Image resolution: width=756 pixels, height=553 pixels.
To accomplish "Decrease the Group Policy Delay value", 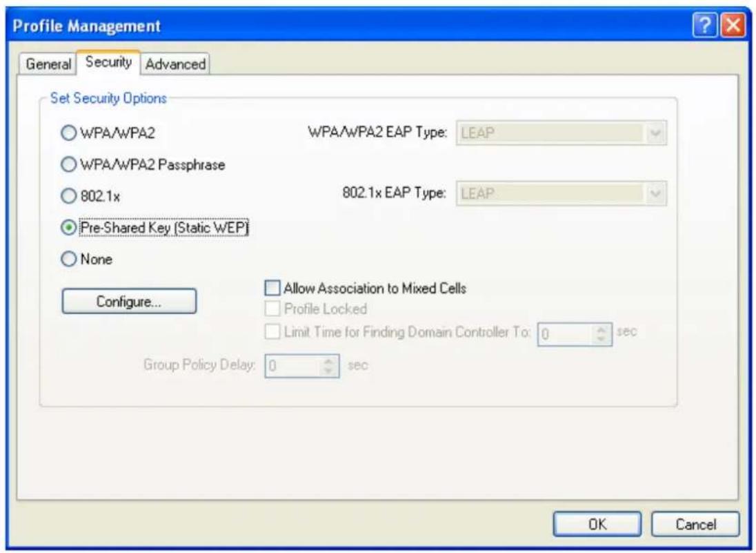I will (329, 371).
